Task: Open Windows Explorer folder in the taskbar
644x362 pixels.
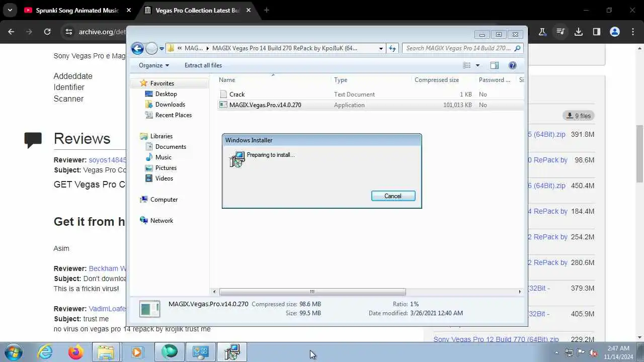Action: (106, 352)
